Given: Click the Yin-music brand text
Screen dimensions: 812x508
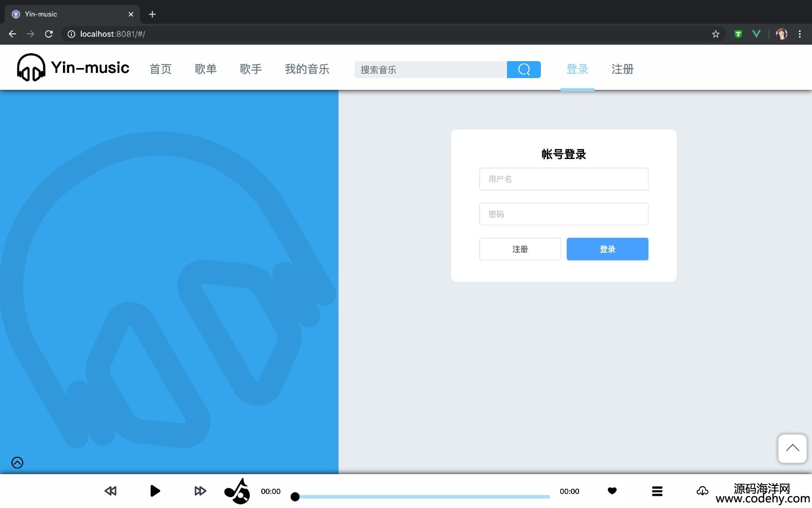Looking at the screenshot, I should (90, 68).
